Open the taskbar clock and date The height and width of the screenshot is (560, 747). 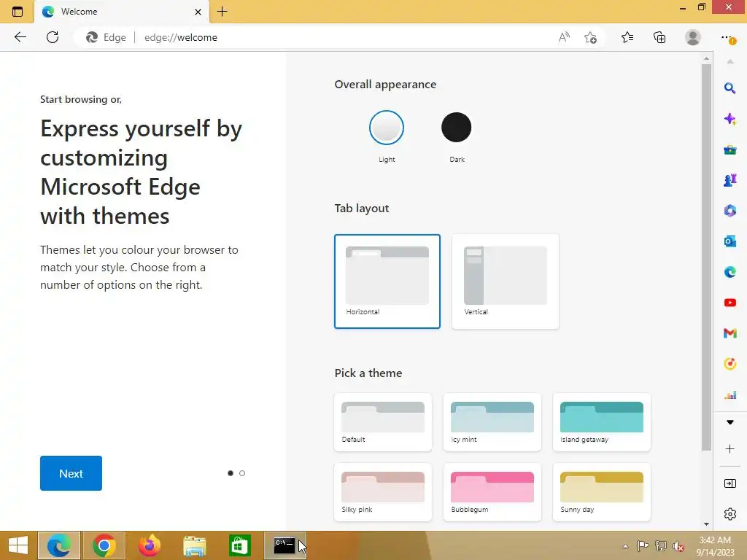[715, 546]
